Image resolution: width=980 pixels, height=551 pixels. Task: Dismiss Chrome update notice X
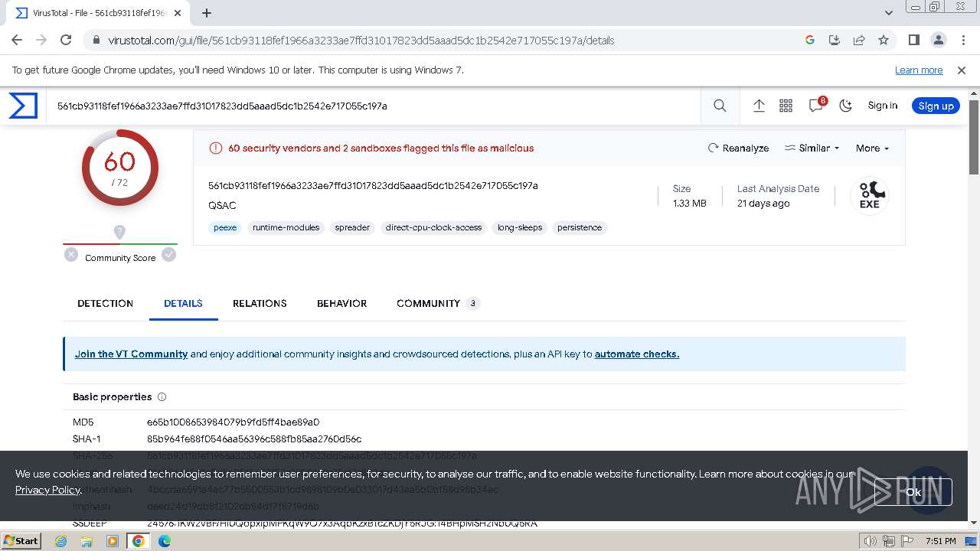[x=962, y=70]
